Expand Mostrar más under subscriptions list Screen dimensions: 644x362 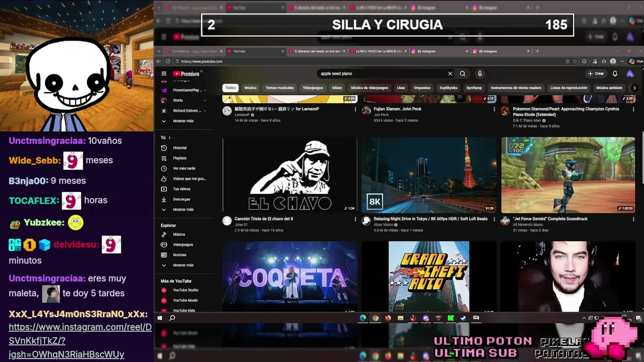(184, 121)
